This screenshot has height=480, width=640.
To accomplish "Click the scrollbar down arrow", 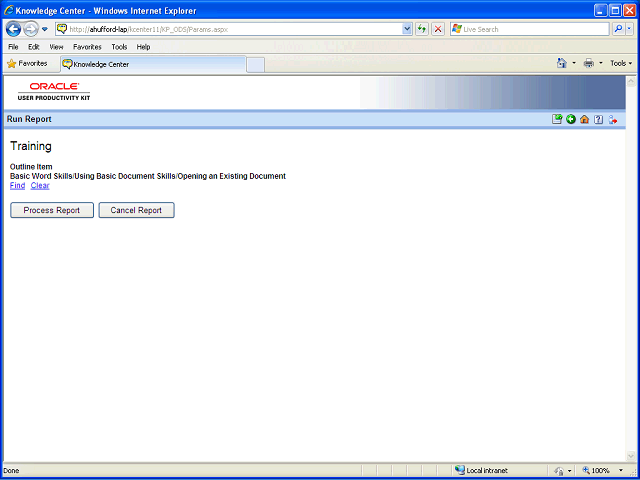I will (x=631, y=456).
